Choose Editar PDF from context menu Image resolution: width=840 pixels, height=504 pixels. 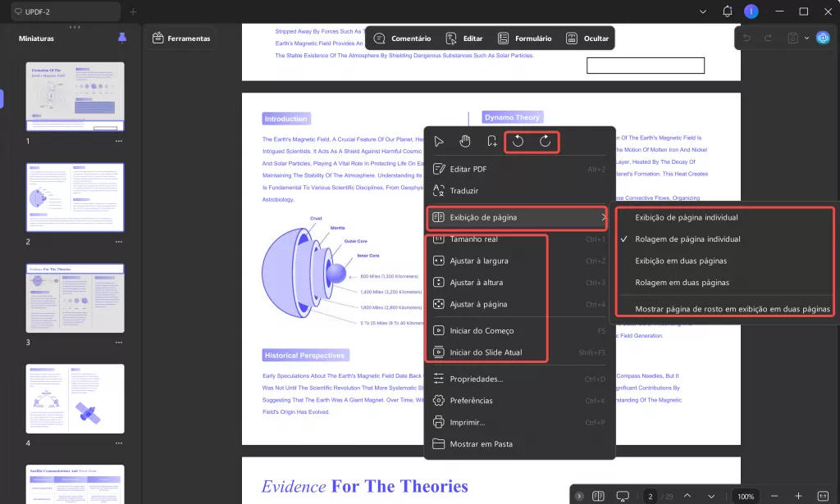click(x=519, y=169)
